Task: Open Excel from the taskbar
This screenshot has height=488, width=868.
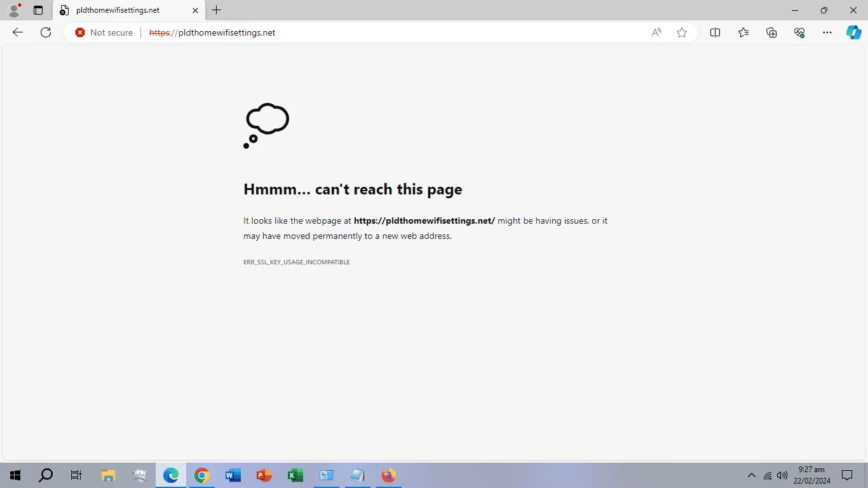Action: click(295, 475)
